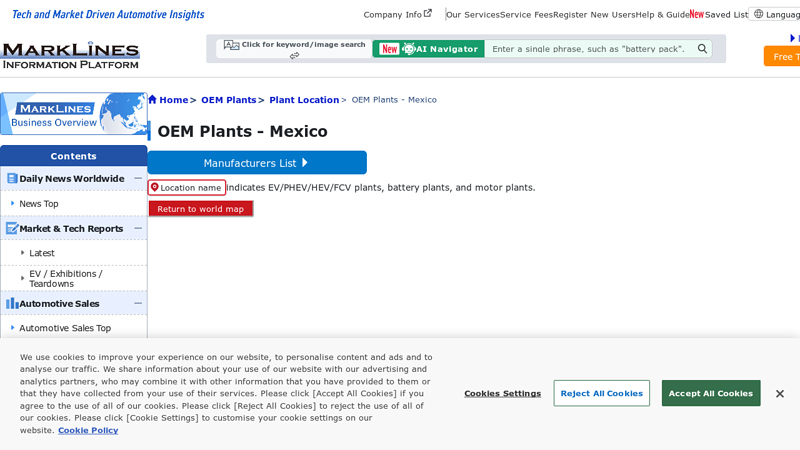
Task: Open the MarkLines Business Overview banner
Action: [74, 114]
